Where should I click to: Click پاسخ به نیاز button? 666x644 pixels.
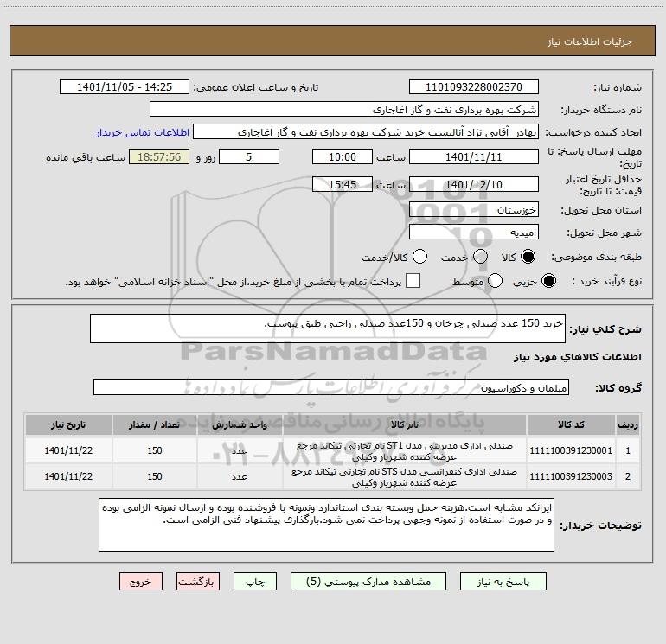click(503, 582)
